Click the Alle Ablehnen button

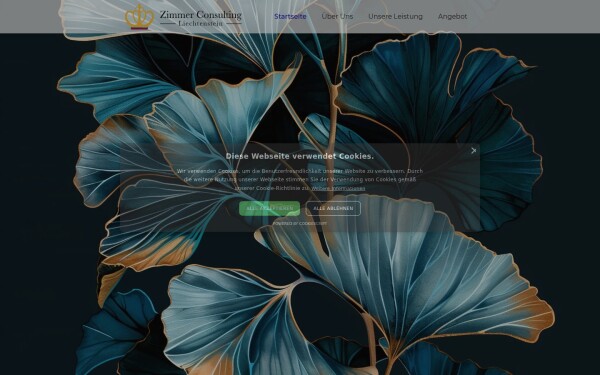pyautogui.click(x=333, y=208)
